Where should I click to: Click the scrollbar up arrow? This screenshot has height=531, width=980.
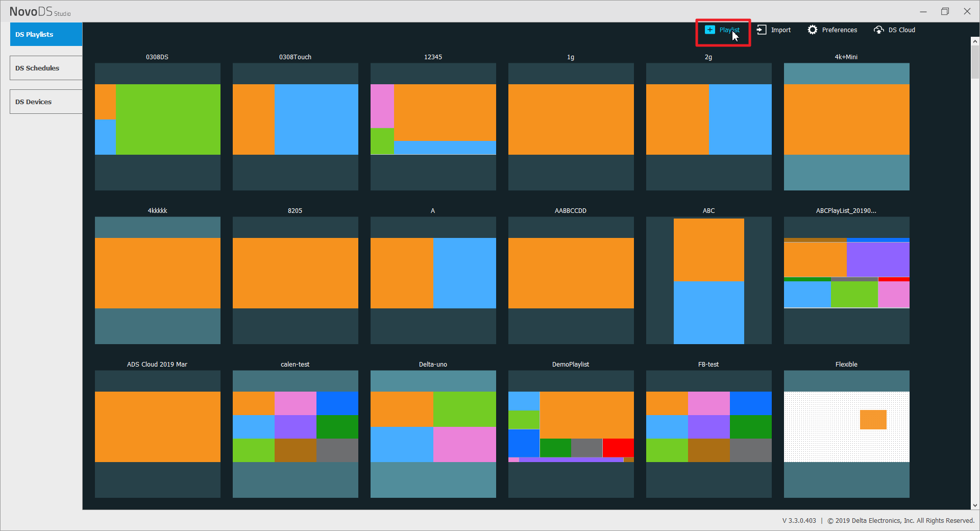coord(975,41)
